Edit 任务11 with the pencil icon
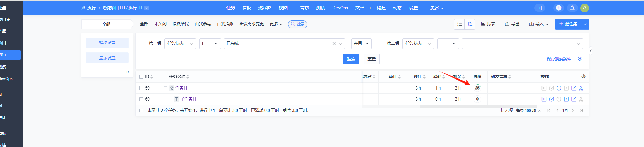 (574, 88)
